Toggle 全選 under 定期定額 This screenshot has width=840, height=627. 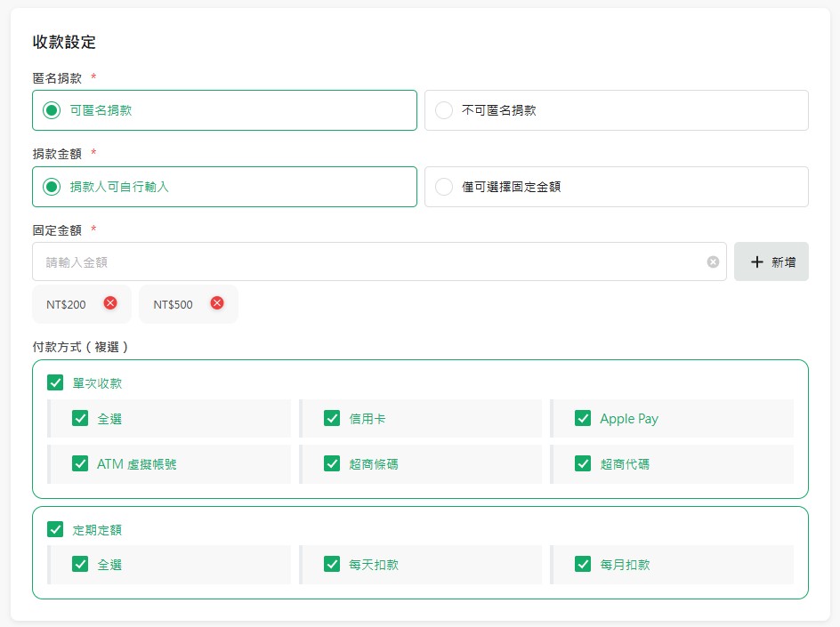point(80,564)
